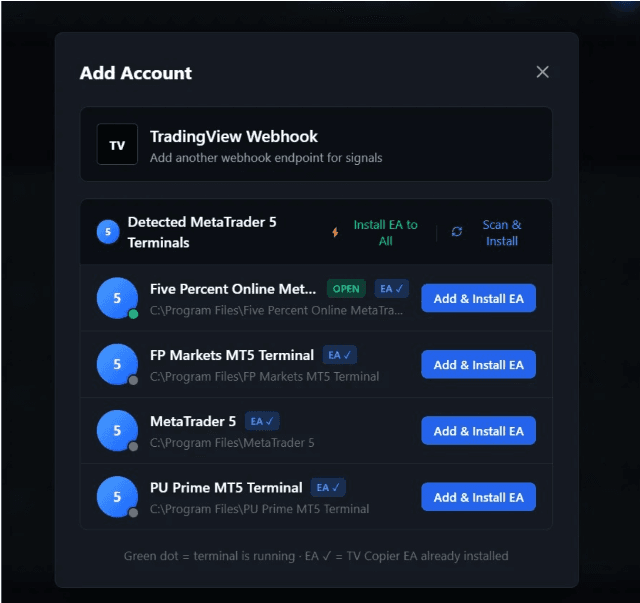Click 'C:\Program Files\FP Markets MT5 Terminal' path
Viewport: 640px width, 603px height.
(x=264, y=377)
